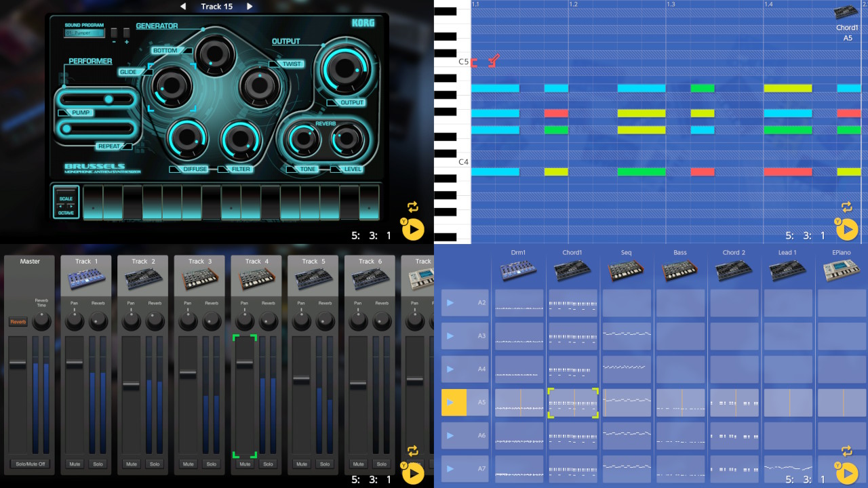Click the PUMP slider handle
The width and height of the screenshot is (868, 488).
(108, 100)
